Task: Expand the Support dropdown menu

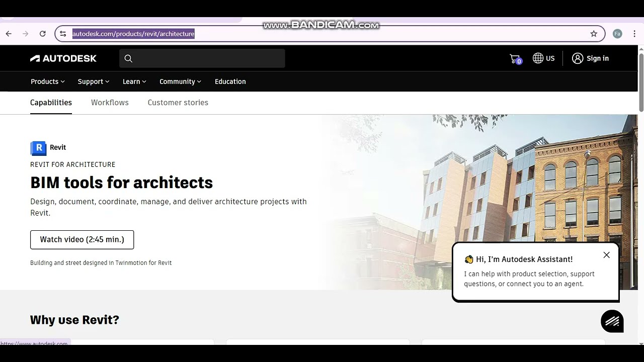Action: click(x=94, y=81)
